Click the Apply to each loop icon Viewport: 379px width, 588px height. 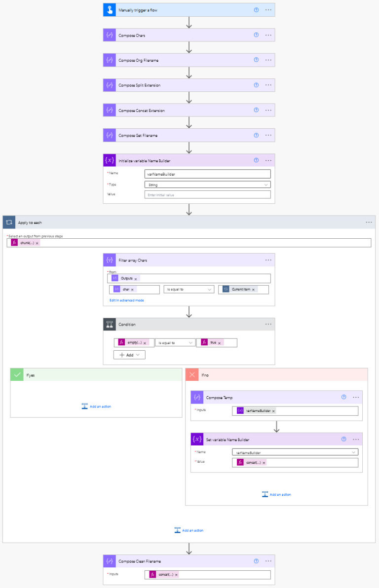pyautogui.click(x=9, y=222)
